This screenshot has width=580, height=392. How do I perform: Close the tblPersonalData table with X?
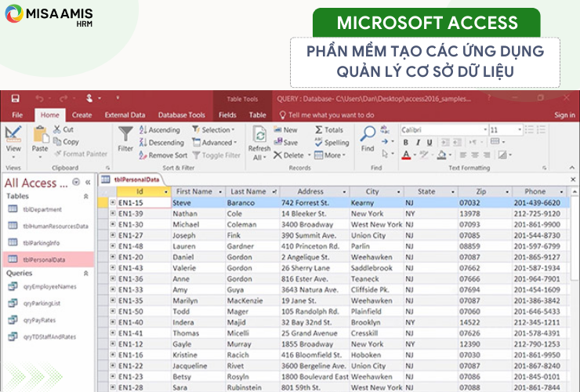tap(573, 180)
